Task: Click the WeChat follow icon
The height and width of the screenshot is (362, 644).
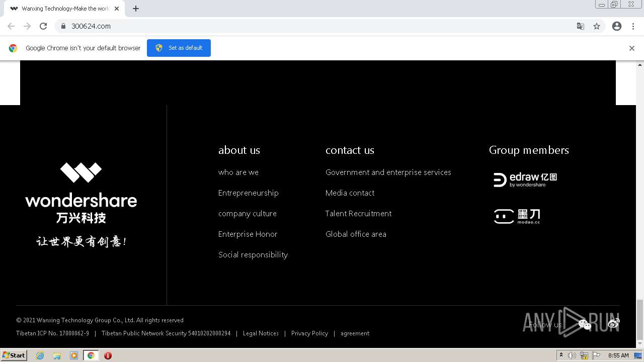Action: (x=585, y=324)
